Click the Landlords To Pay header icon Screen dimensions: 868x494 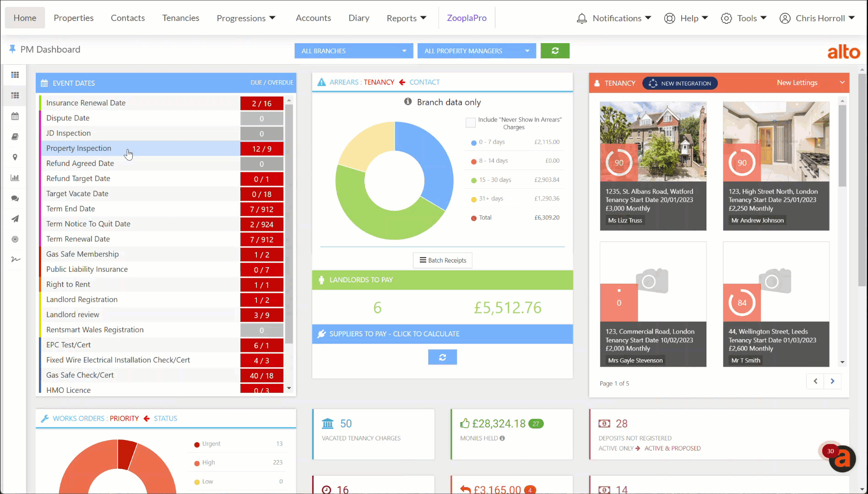point(321,280)
